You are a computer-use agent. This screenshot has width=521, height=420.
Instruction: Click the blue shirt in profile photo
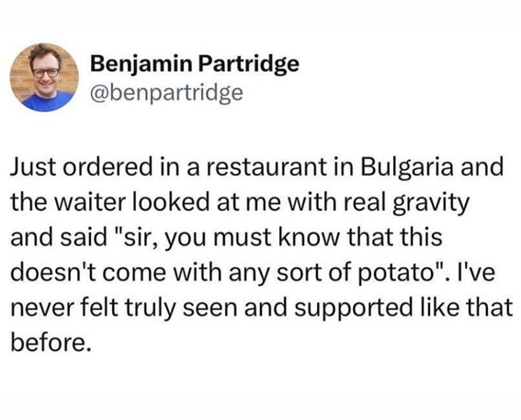[46, 101]
